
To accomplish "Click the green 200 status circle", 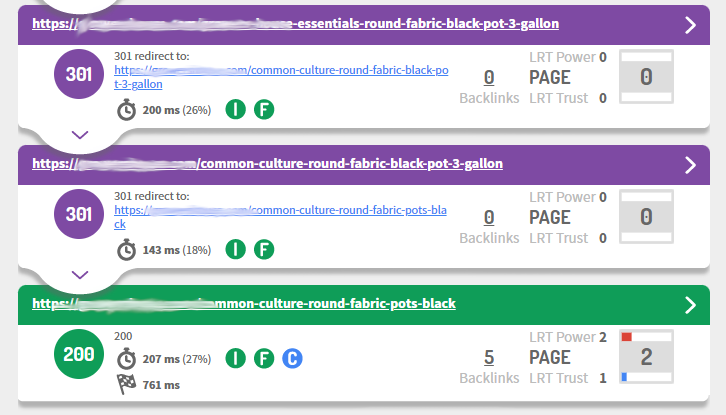I will (x=81, y=356).
